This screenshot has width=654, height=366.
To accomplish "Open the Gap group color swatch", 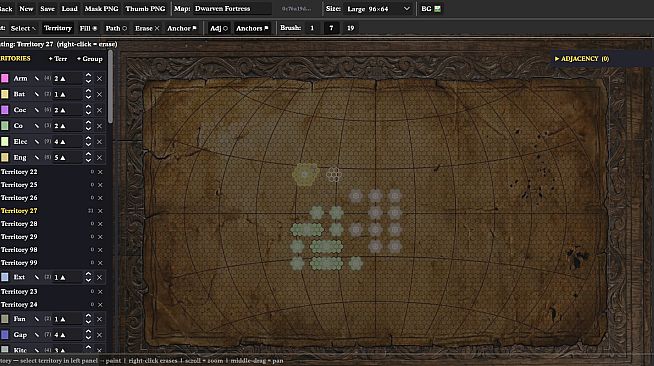I will (5, 335).
